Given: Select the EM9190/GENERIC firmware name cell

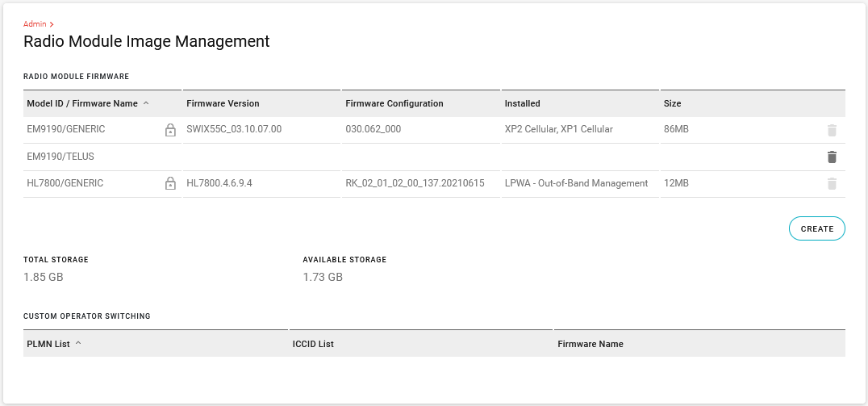Looking at the screenshot, I should (x=66, y=129).
